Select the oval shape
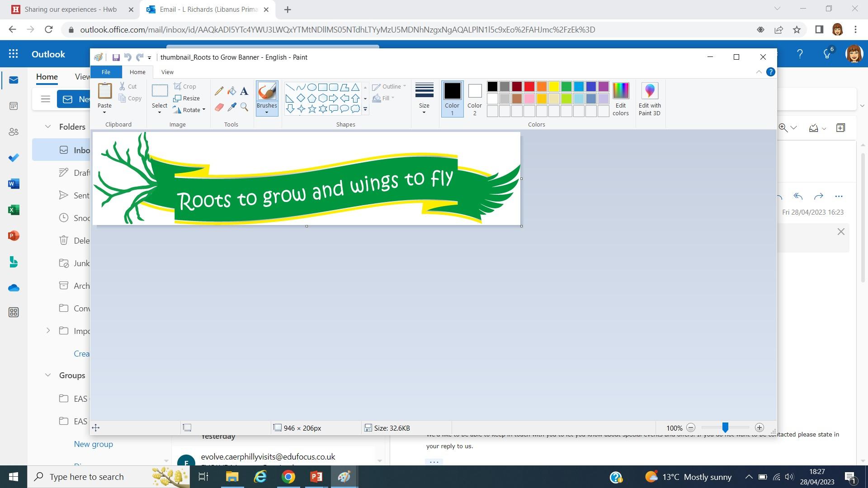 312,87
